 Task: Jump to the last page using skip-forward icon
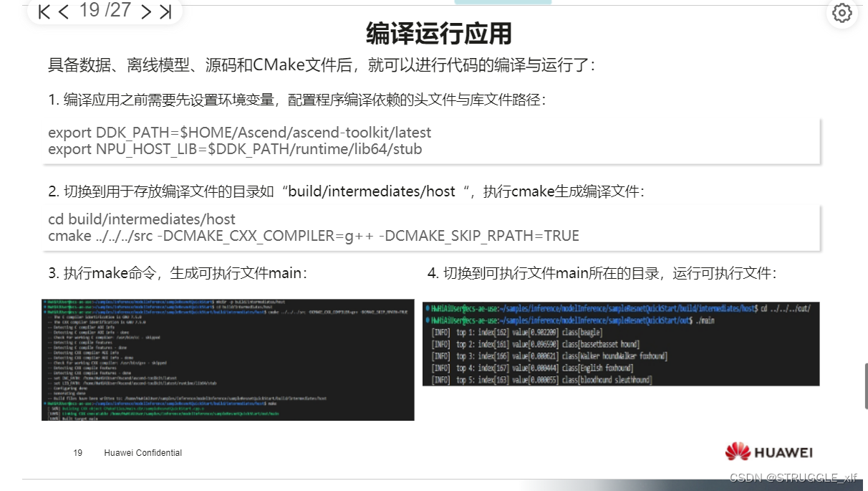tap(165, 12)
